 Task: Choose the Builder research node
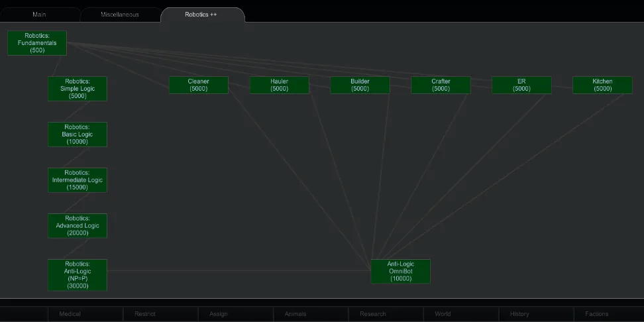tap(360, 85)
